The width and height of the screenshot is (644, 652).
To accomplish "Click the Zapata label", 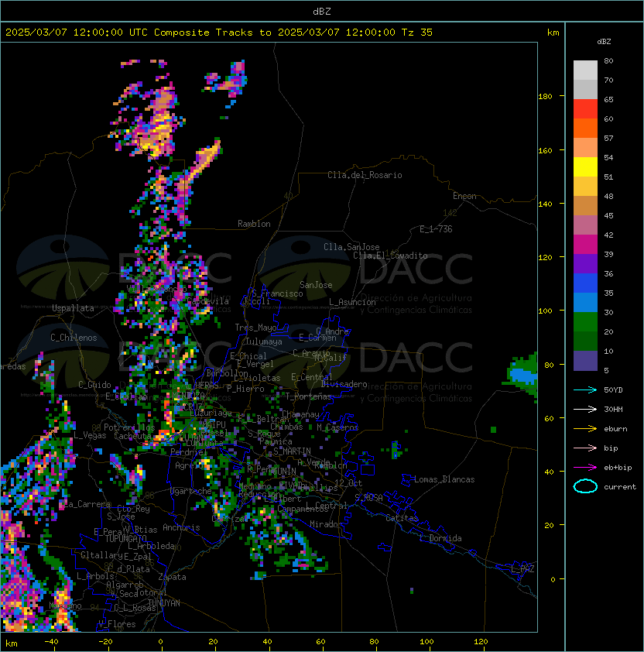I will (172, 577).
